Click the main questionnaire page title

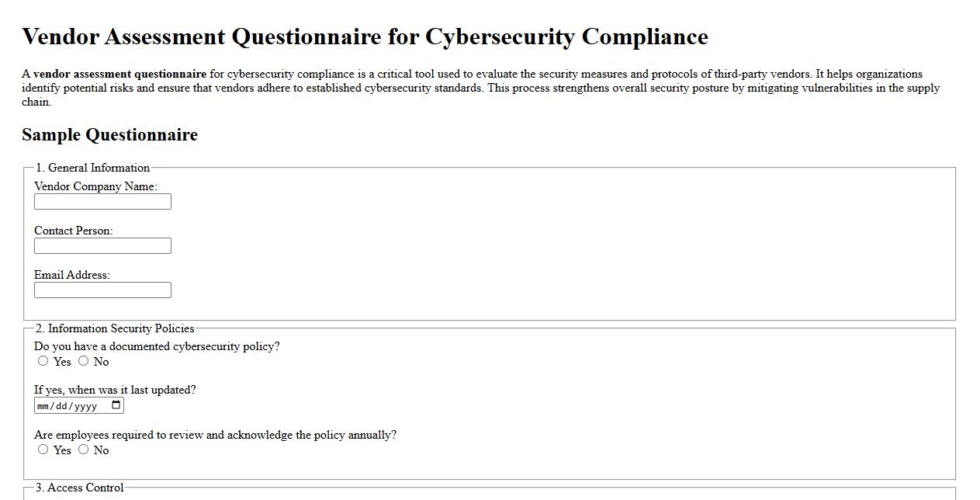tap(365, 36)
